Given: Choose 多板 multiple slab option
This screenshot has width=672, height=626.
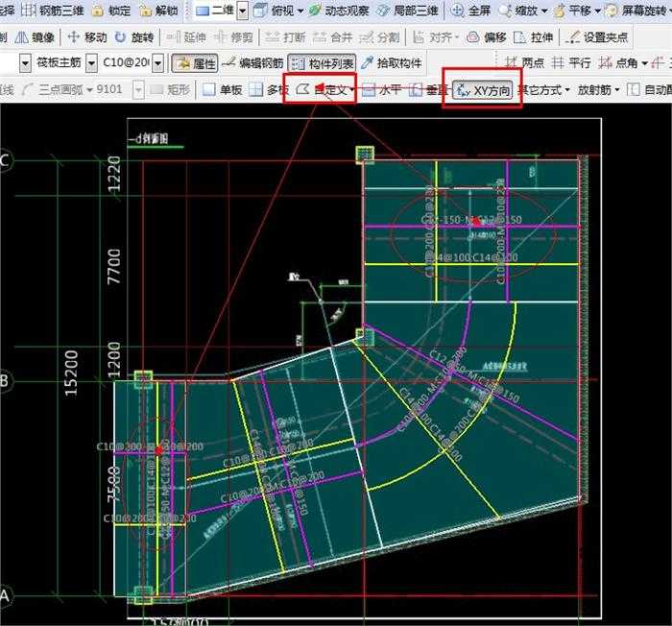Looking at the screenshot, I should click(269, 89).
